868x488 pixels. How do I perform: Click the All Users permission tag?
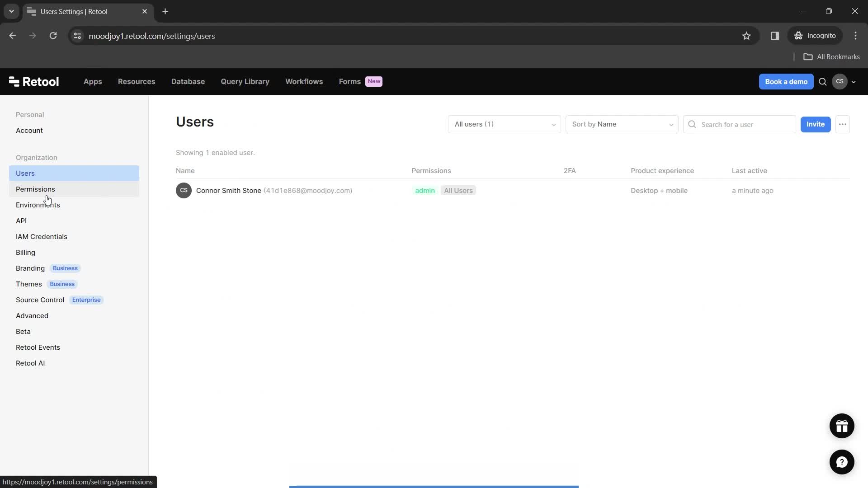click(458, 191)
